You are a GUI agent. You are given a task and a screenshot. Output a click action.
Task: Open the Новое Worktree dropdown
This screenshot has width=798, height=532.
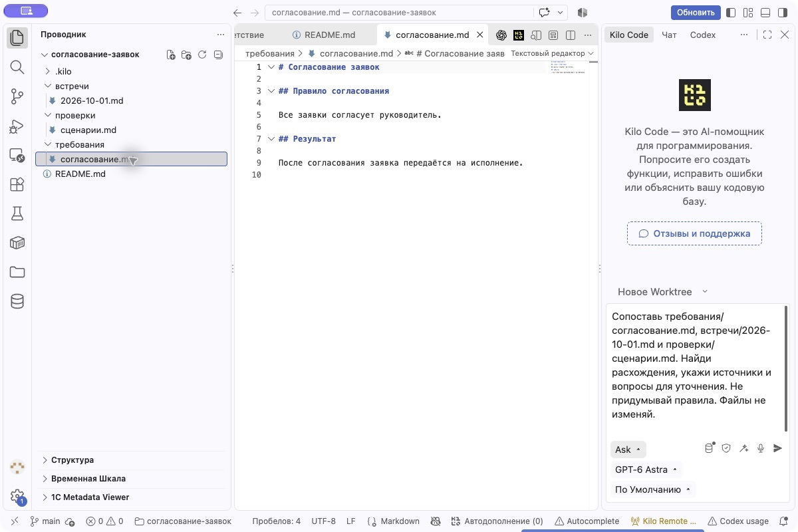pyautogui.click(x=662, y=292)
